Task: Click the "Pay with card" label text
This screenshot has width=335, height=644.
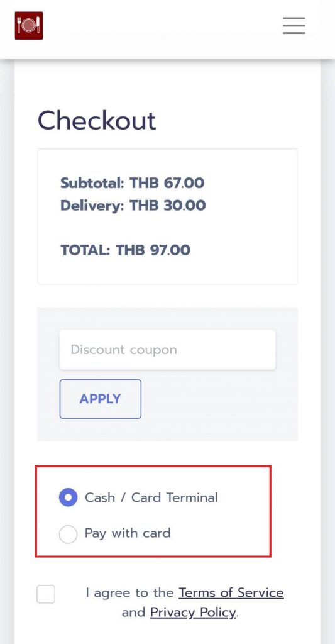Action: (127, 533)
